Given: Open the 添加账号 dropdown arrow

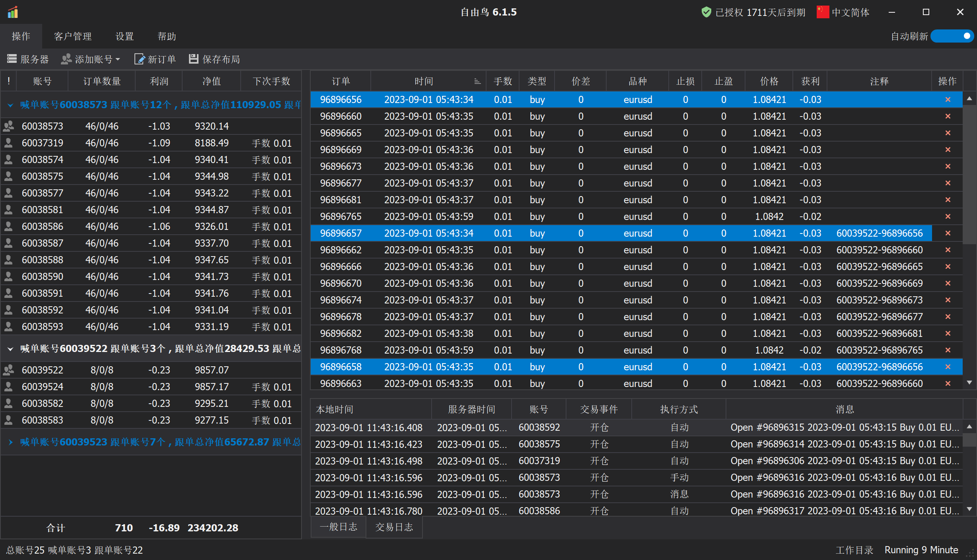Looking at the screenshot, I should (117, 59).
